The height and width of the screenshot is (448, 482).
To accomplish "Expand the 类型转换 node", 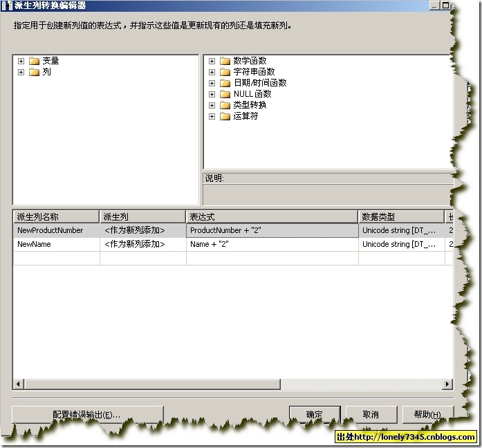I will [212, 105].
